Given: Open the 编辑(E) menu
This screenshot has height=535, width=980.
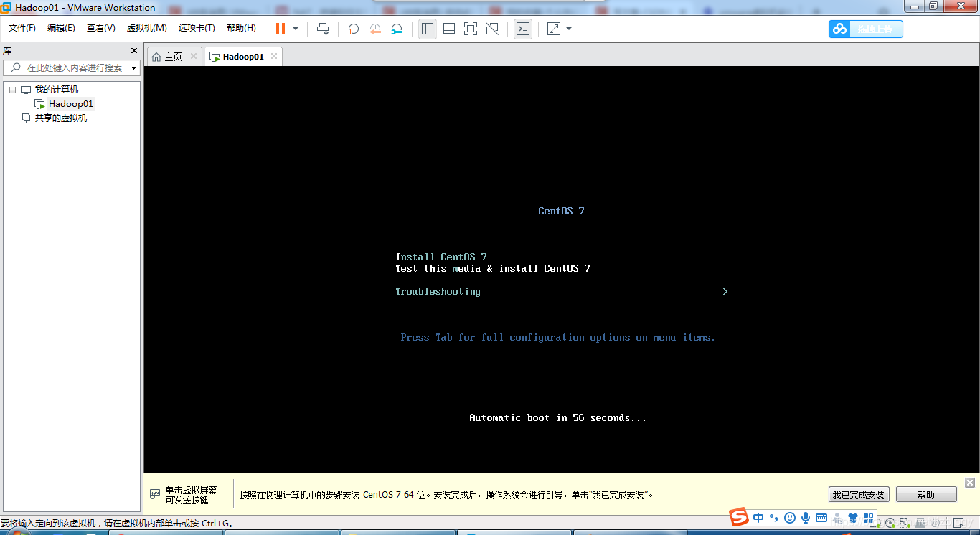Looking at the screenshot, I should (x=61, y=28).
